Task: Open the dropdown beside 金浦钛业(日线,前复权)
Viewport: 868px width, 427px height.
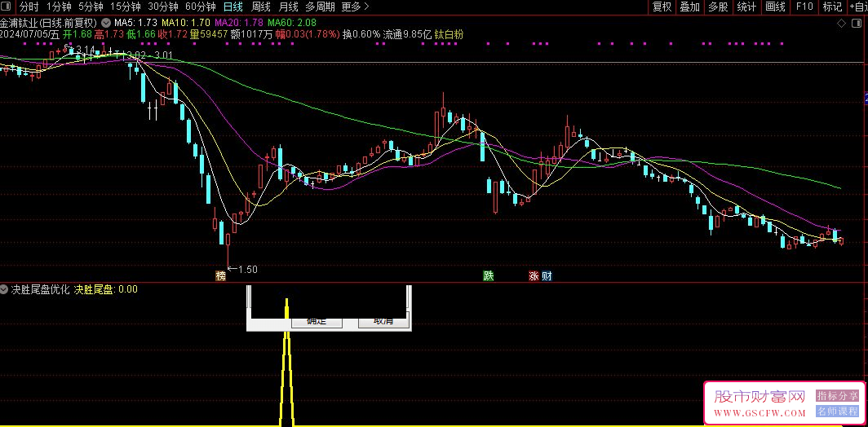Action: click(x=106, y=24)
